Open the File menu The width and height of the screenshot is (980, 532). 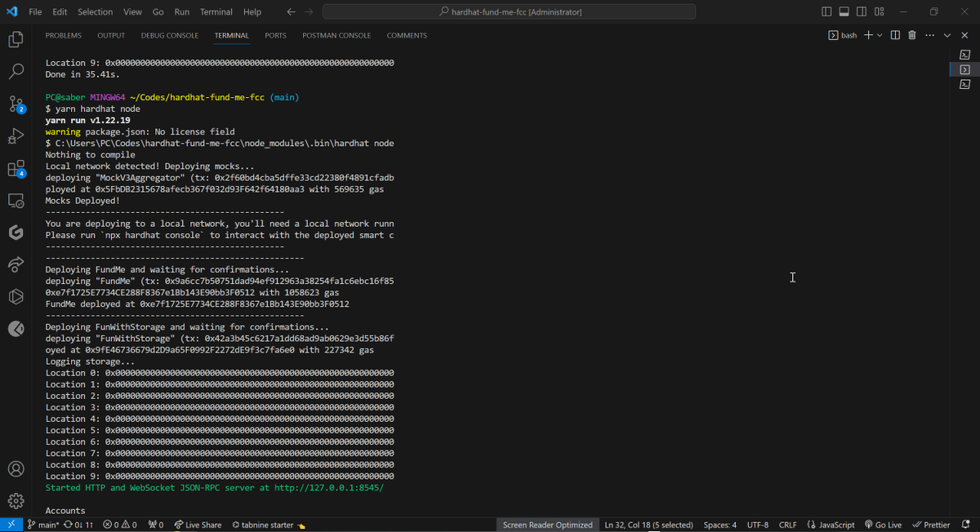point(35,11)
